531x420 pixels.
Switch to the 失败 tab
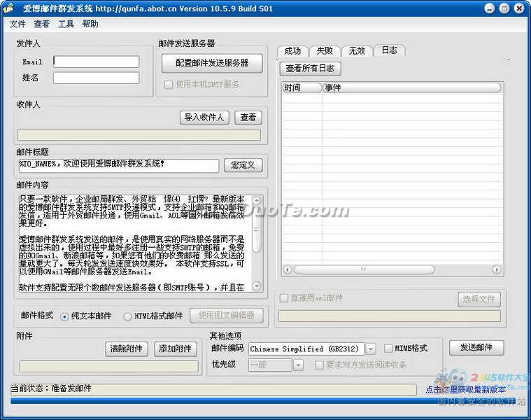pyautogui.click(x=325, y=51)
